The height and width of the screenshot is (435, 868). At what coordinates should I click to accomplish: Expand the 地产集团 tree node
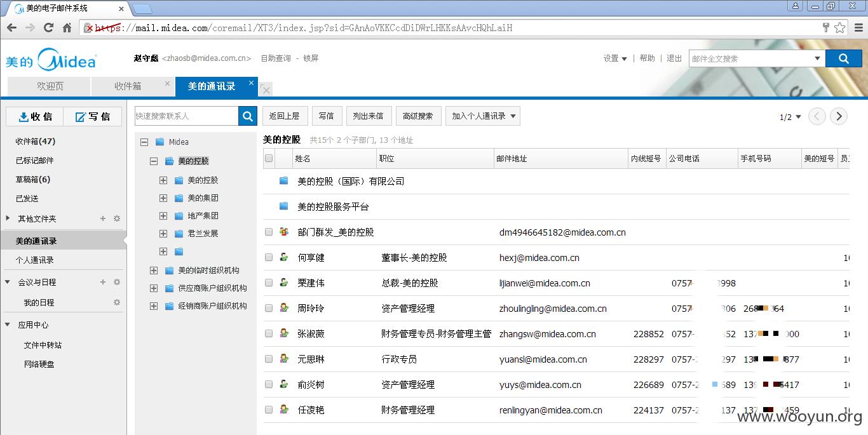point(163,216)
